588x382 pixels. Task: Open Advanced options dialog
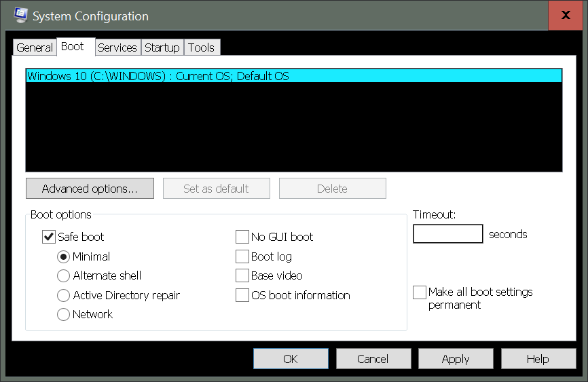pos(90,189)
